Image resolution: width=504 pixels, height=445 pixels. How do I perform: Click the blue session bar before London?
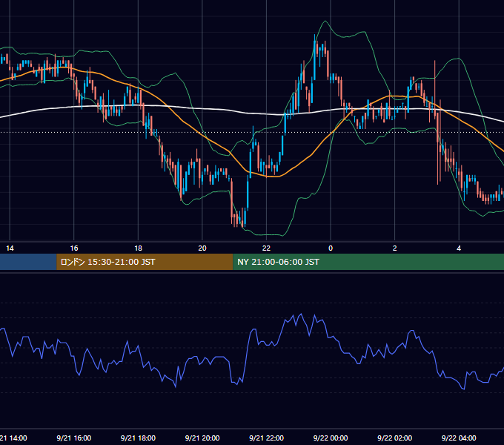28,262
